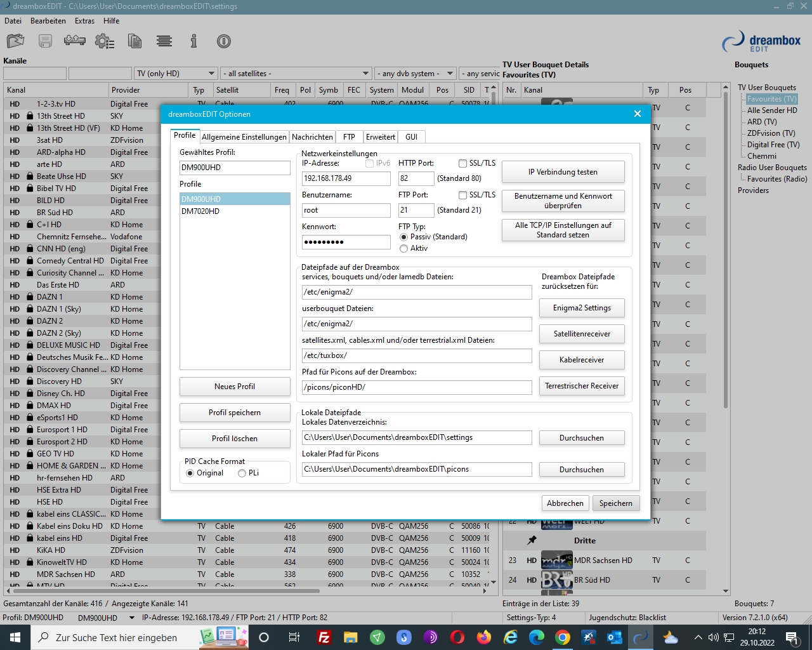Select DM7020HD in the Profile list
Screen dimensions: 812x650
tap(200, 211)
